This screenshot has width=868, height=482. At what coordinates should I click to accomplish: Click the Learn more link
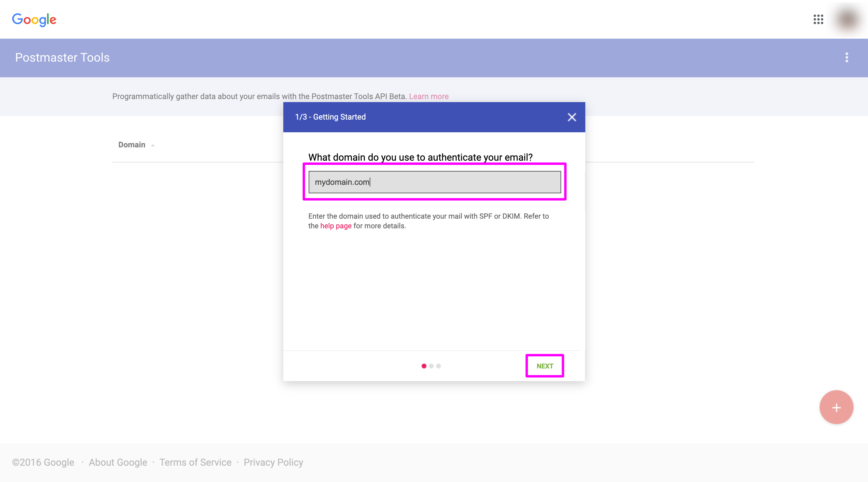coord(429,96)
